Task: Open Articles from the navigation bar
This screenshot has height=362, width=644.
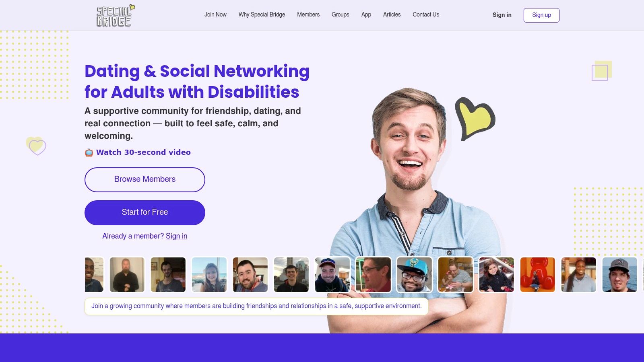Action: click(x=392, y=14)
